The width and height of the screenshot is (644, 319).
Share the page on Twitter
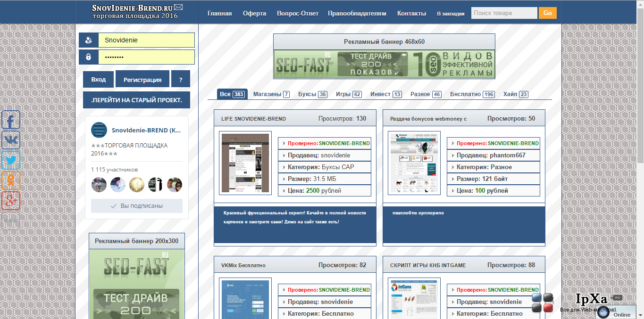click(x=11, y=160)
